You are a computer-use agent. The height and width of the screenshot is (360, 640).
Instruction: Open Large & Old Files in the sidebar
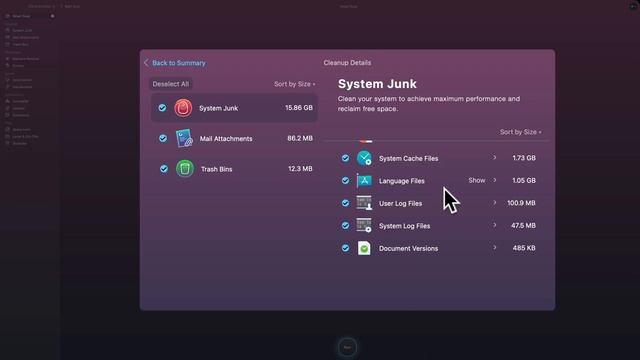(x=25, y=136)
